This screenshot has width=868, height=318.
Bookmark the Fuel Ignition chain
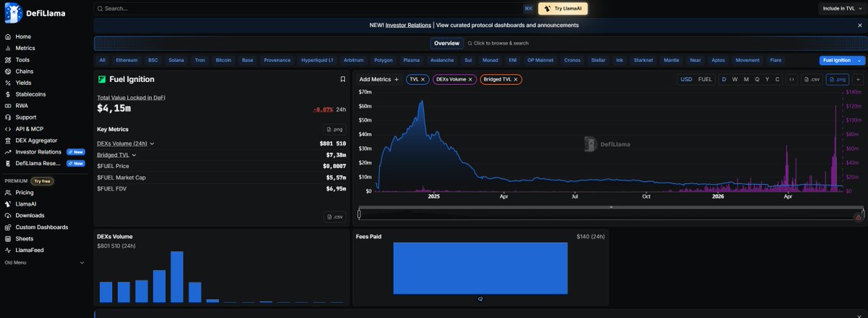click(343, 80)
